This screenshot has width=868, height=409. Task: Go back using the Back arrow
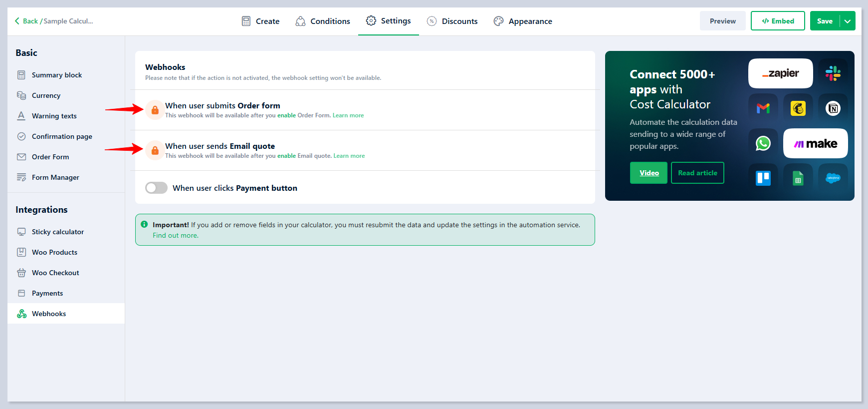click(x=18, y=21)
